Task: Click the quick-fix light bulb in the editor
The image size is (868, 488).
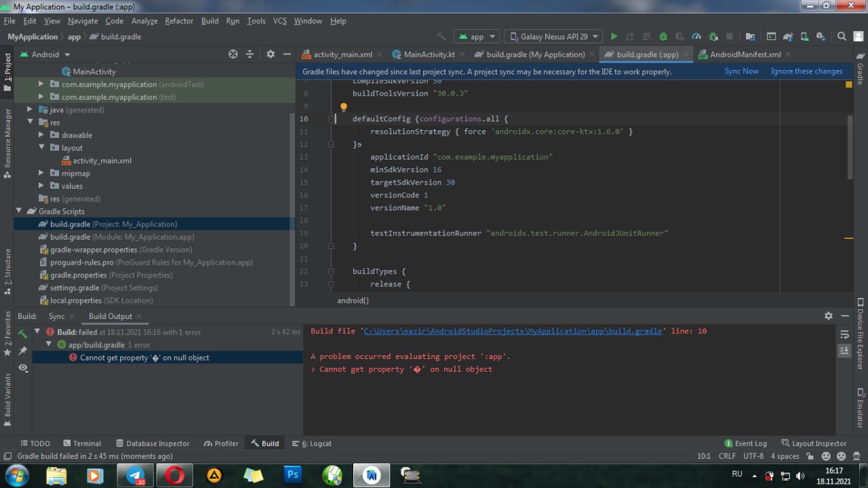Action: pyautogui.click(x=343, y=107)
